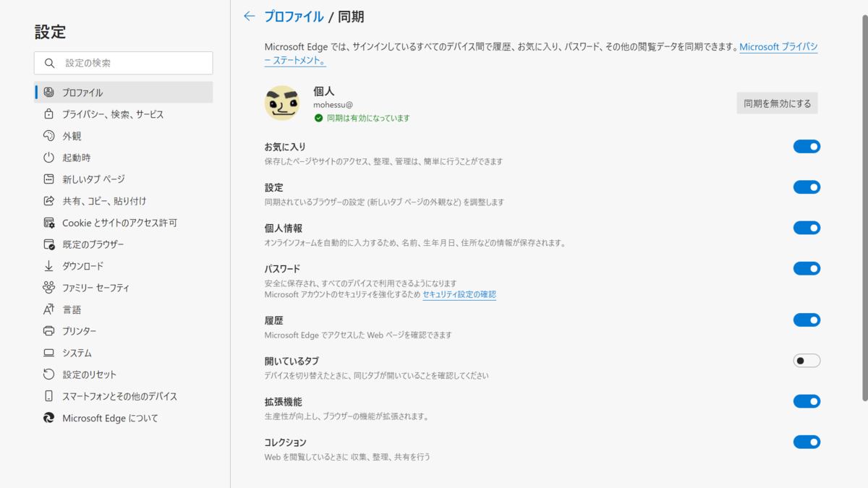
Task: Open Microsoft Edge について page
Action: 124,418
